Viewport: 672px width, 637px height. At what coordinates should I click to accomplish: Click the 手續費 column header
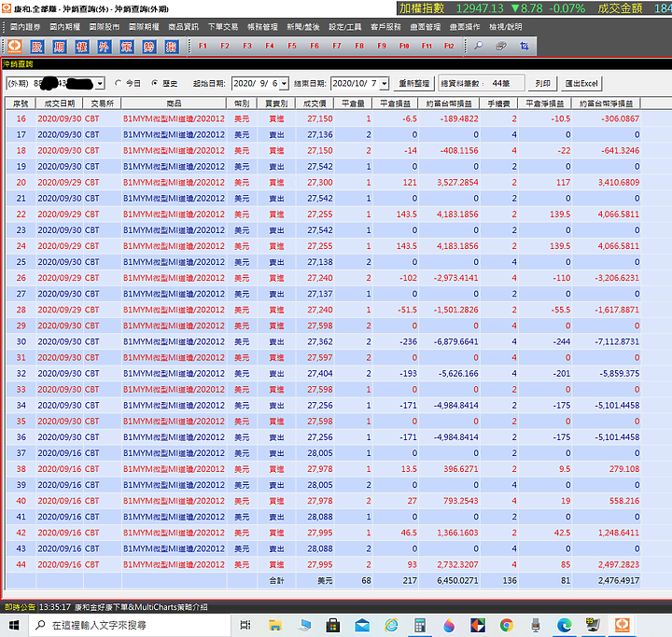point(498,104)
